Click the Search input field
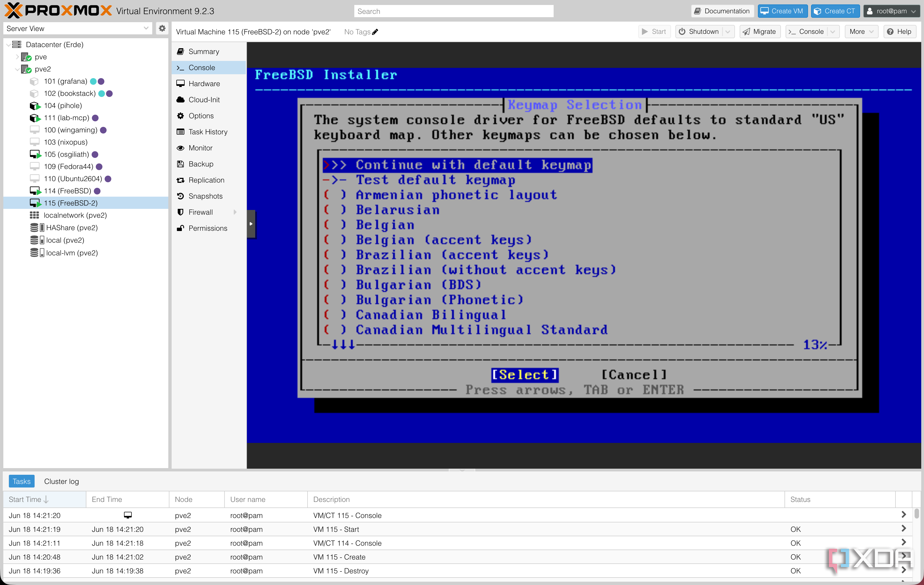 [x=454, y=11]
